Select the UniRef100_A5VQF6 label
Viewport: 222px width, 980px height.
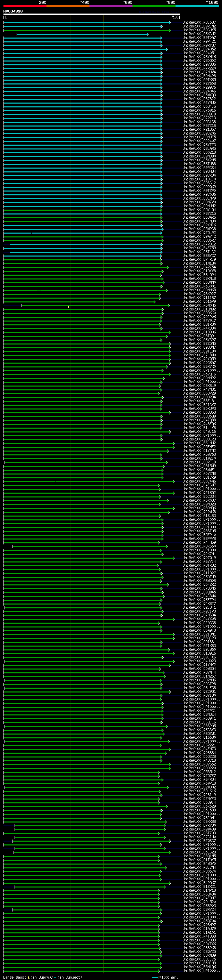click(x=199, y=374)
